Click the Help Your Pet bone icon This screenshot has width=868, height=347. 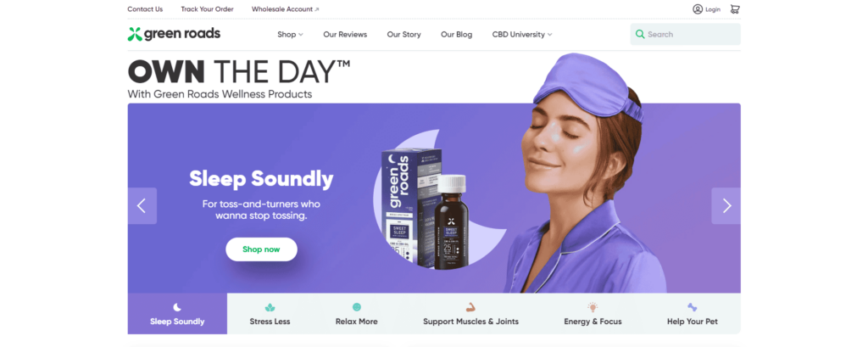692,306
